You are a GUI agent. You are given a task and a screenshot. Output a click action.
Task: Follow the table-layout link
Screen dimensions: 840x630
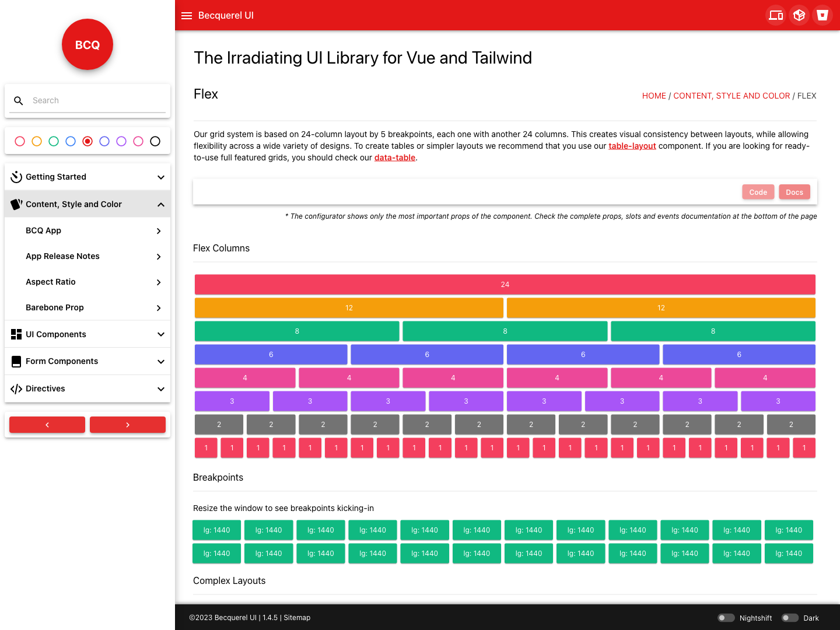[x=632, y=146]
